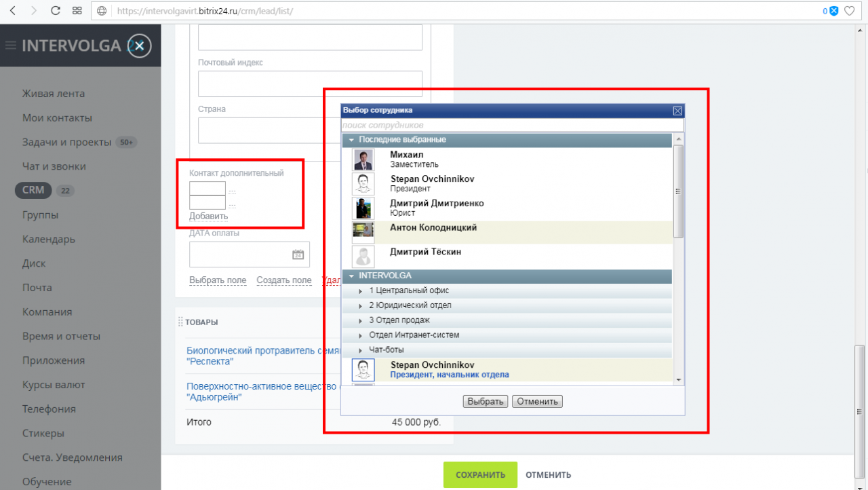Open Задачи и проекты in the sidebar
868x490 pixels.
[x=66, y=142]
